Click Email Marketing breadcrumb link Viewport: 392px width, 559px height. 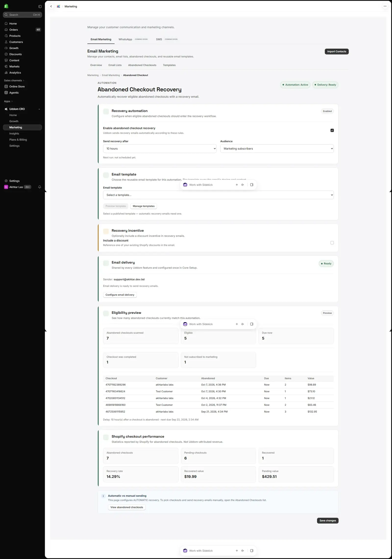[x=111, y=75]
